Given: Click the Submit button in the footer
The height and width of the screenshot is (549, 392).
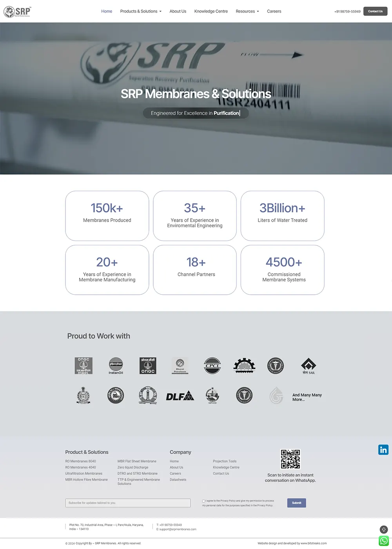Looking at the screenshot, I should 296,503.
